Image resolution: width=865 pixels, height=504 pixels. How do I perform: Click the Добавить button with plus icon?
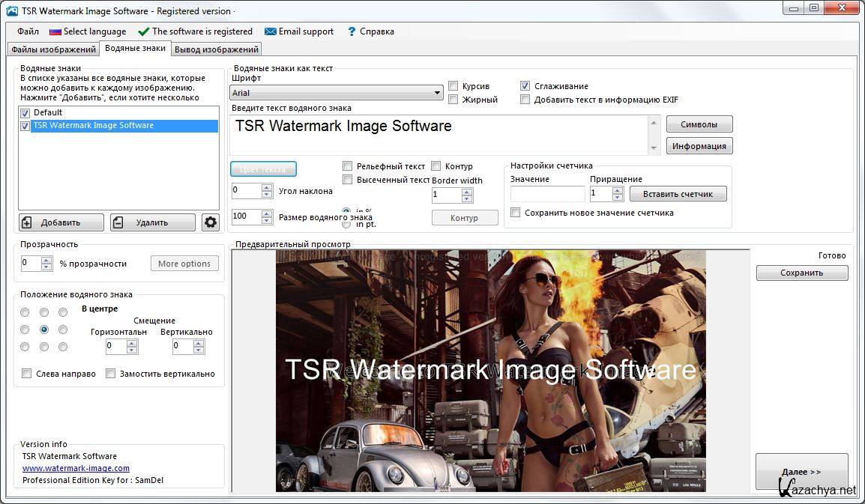(61, 222)
